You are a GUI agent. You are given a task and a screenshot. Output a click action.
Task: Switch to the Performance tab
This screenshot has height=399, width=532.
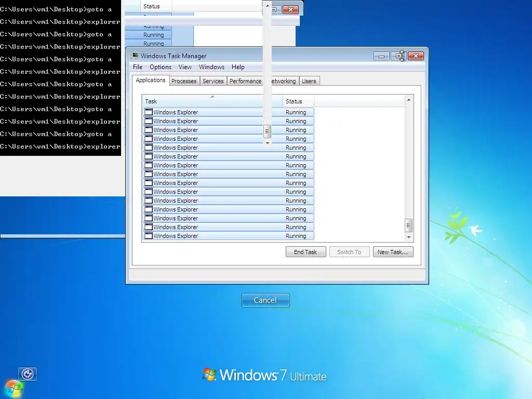click(x=245, y=81)
